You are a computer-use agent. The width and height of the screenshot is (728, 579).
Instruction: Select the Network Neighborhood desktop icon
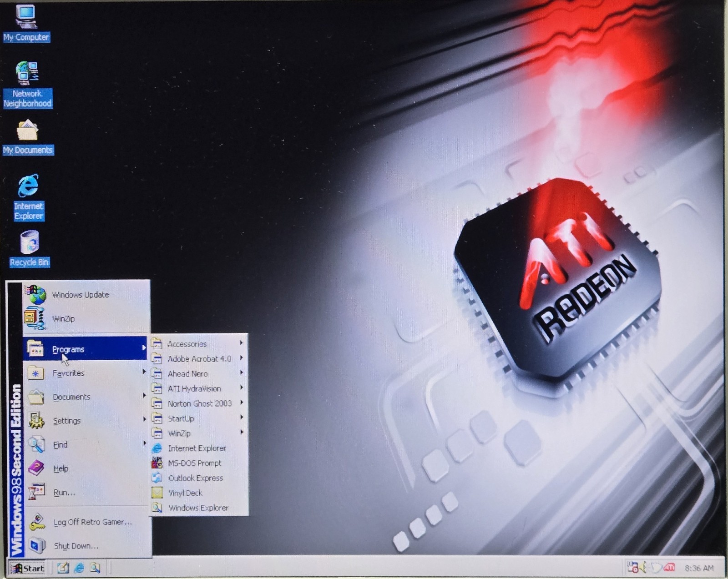[27, 85]
